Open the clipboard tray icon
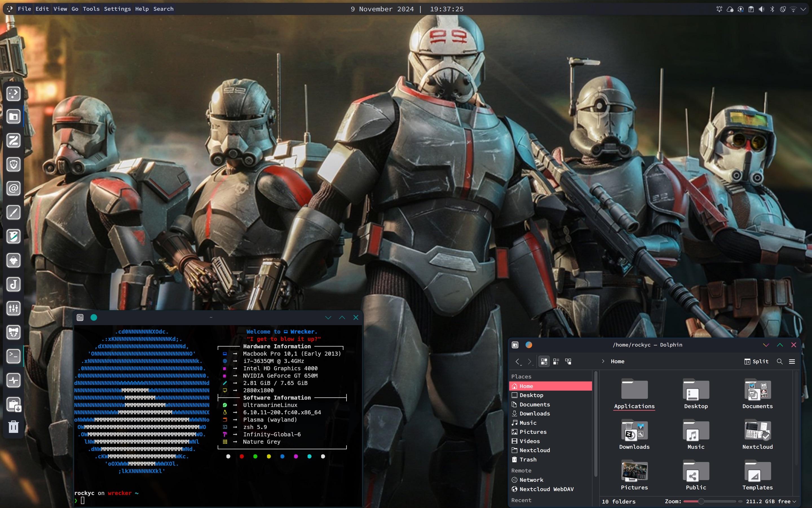 point(751,9)
